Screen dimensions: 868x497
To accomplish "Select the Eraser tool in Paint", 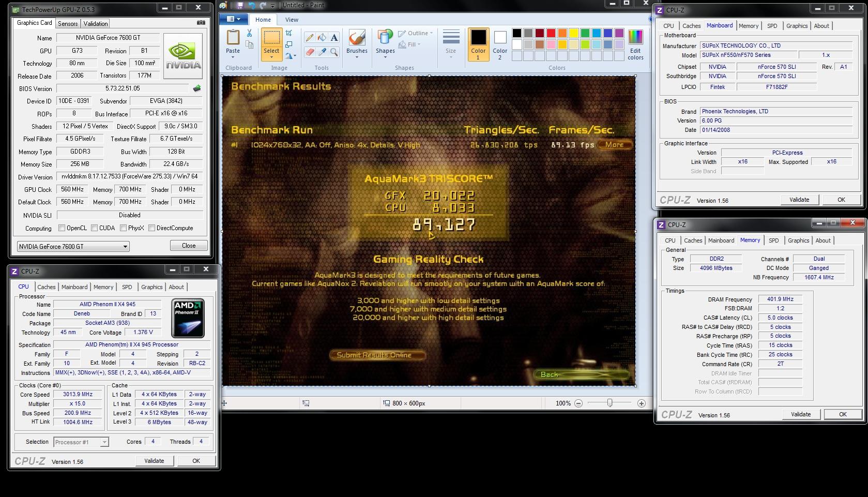I will (x=309, y=52).
